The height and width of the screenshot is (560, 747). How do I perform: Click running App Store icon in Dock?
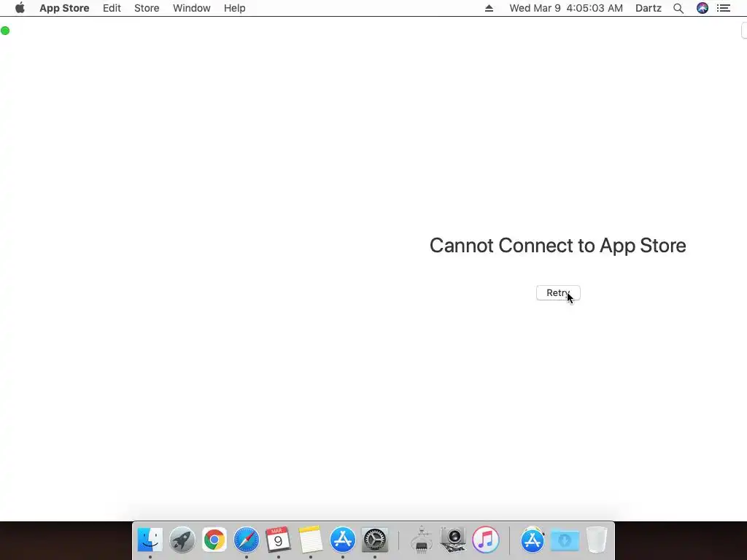click(343, 540)
